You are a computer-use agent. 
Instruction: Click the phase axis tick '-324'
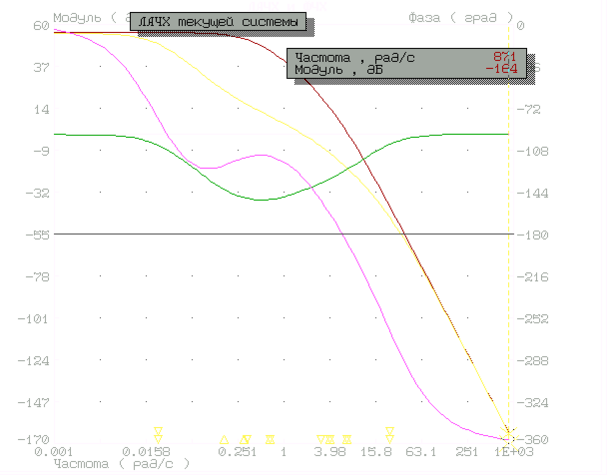click(533, 403)
